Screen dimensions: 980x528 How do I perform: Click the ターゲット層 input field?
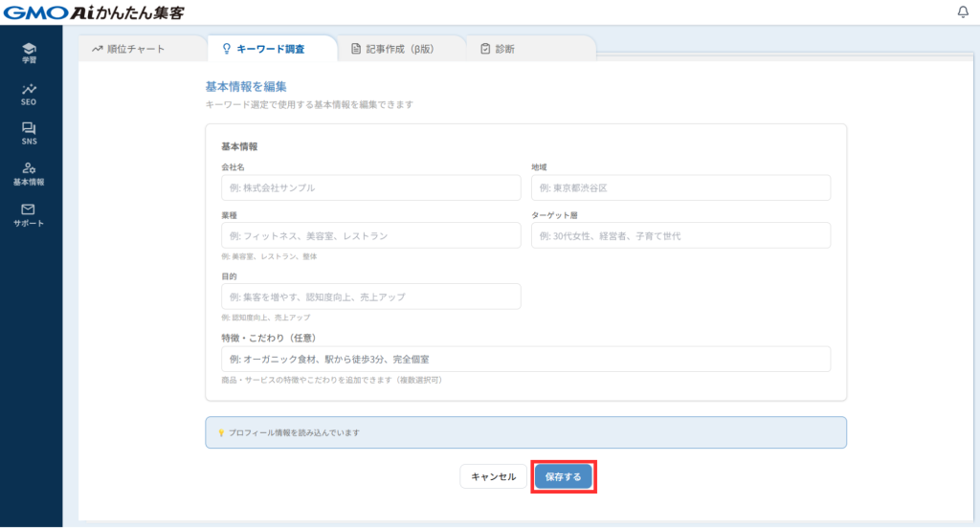pos(680,235)
